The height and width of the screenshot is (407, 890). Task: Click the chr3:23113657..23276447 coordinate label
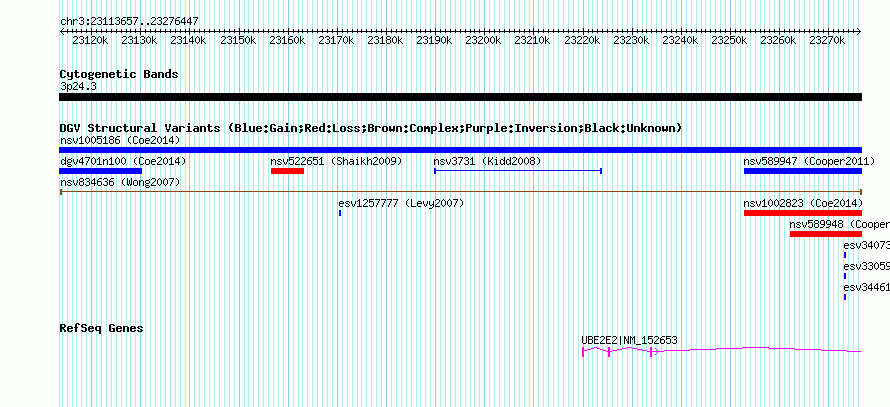tap(129, 22)
